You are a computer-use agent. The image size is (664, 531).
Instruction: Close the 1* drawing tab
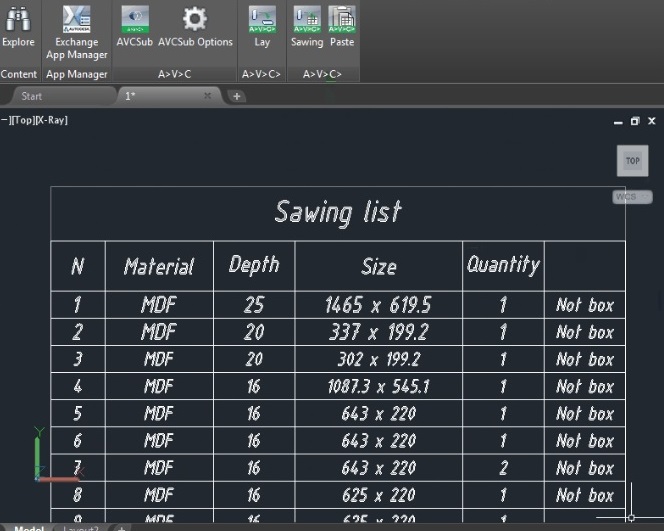click(207, 96)
